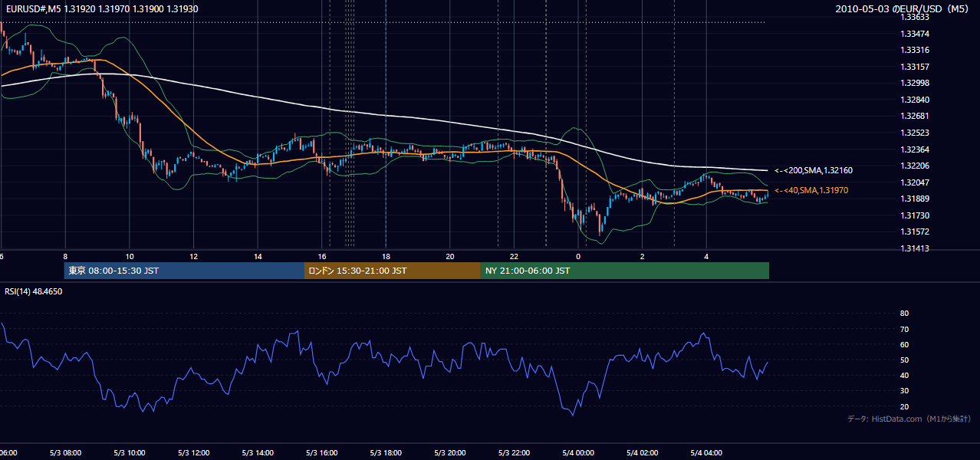
Task: Click the RSI 40 level label
Action: (x=904, y=375)
